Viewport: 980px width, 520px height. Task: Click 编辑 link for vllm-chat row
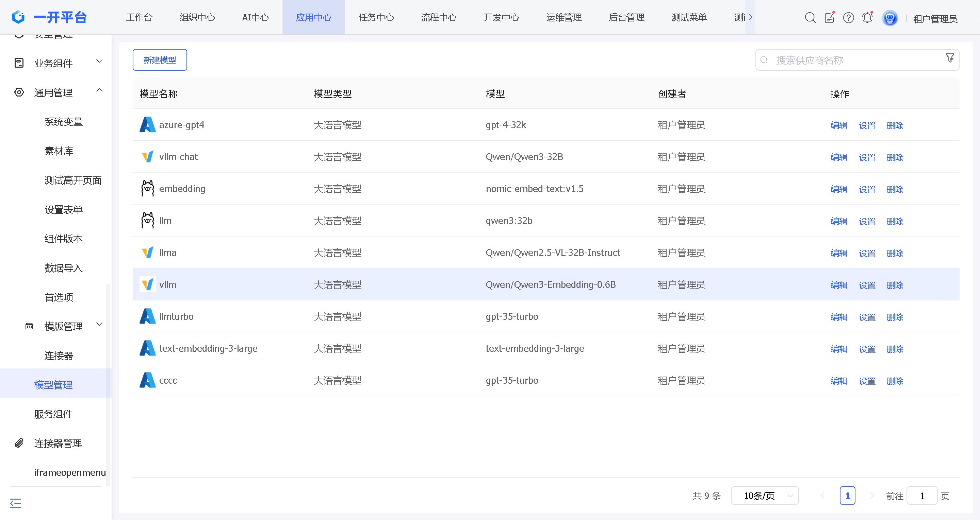[x=838, y=157]
